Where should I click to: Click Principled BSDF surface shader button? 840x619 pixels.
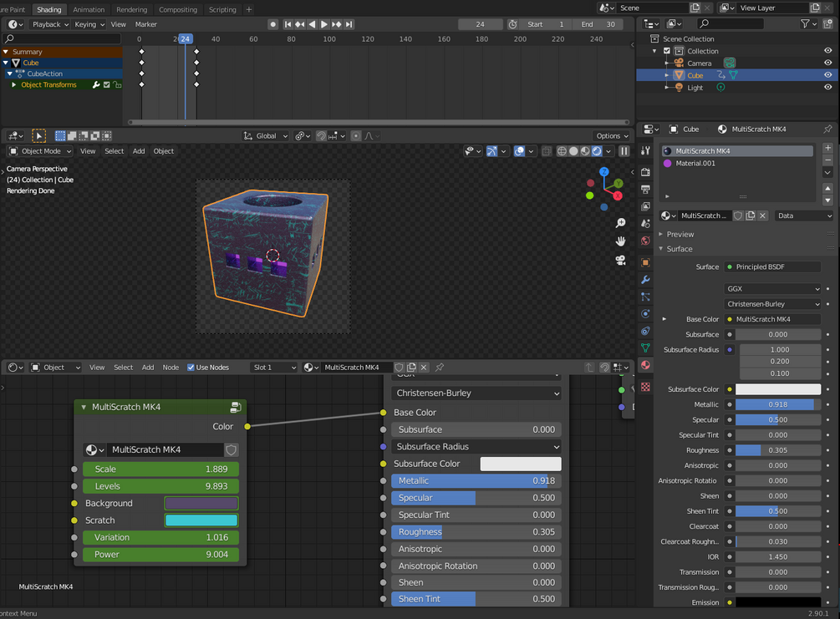point(772,266)
